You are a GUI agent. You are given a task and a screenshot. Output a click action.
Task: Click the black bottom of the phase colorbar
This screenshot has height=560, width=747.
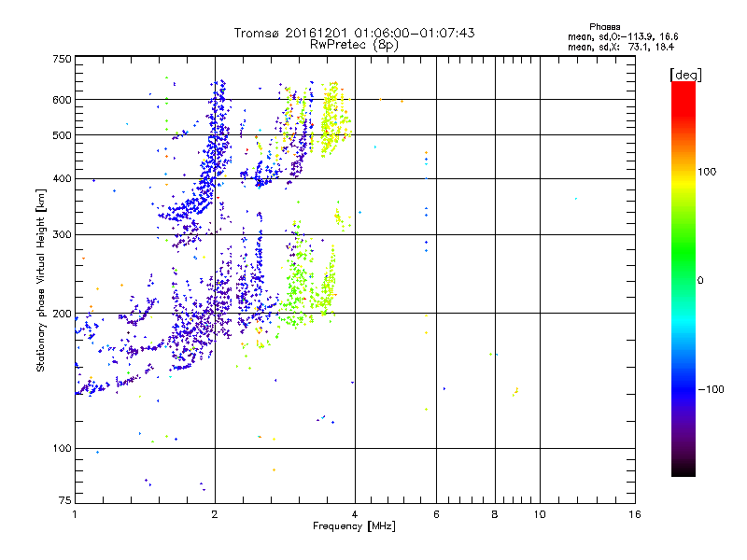click(x=684, y=469)
